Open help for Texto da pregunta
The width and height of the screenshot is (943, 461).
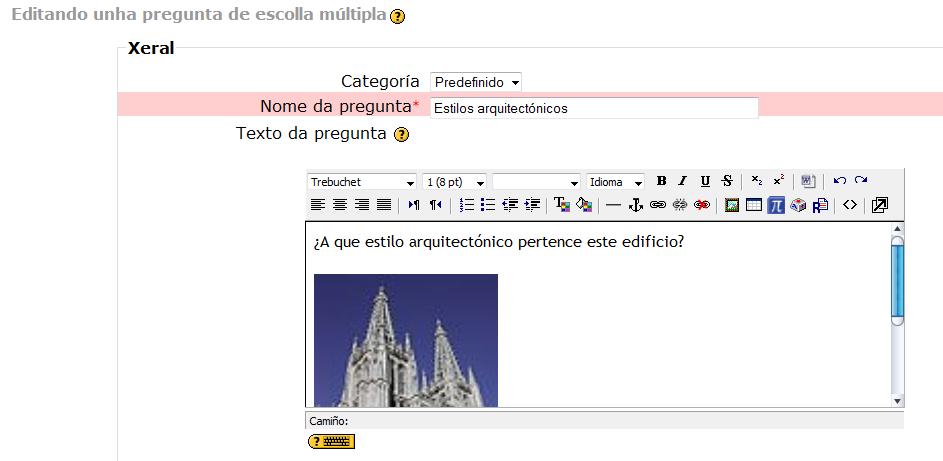pyautogui.click(x=402, y=135)
